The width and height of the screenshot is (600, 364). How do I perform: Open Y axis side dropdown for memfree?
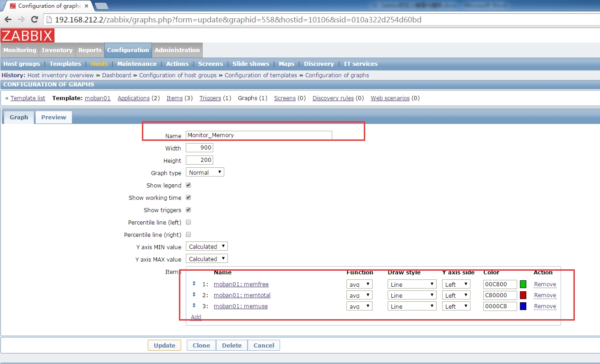point(456,284)
